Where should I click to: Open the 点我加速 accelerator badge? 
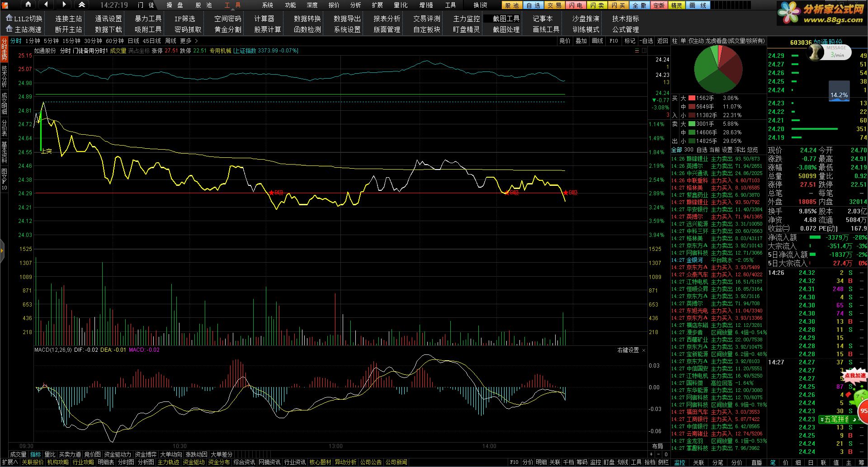pyautogui.click(x=854, y=375)
